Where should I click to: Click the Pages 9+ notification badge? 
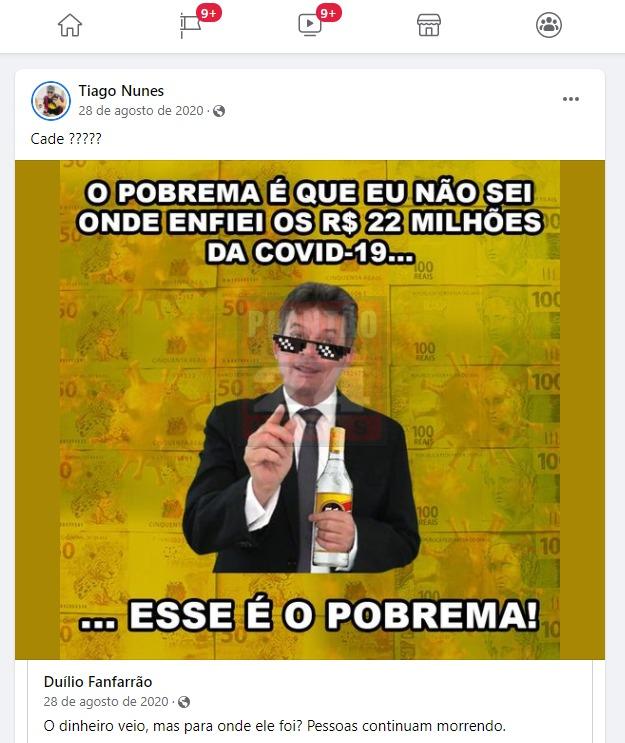tap(208, 13)
